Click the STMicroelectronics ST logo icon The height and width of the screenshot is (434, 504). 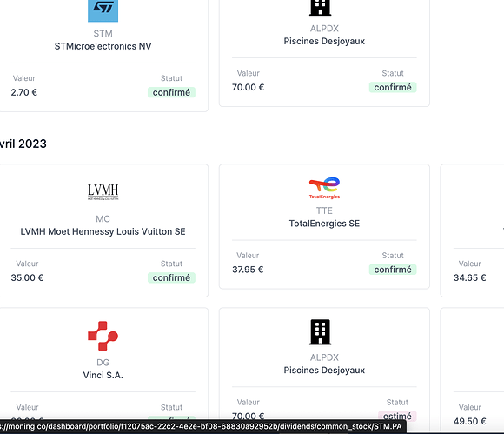[103, 10]
